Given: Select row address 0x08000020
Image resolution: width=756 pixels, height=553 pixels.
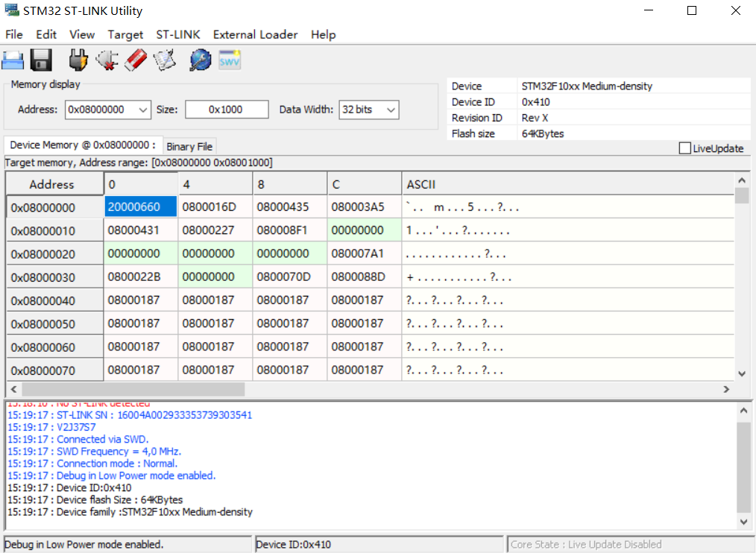Looking at the screenshot, I should [54, 253].
